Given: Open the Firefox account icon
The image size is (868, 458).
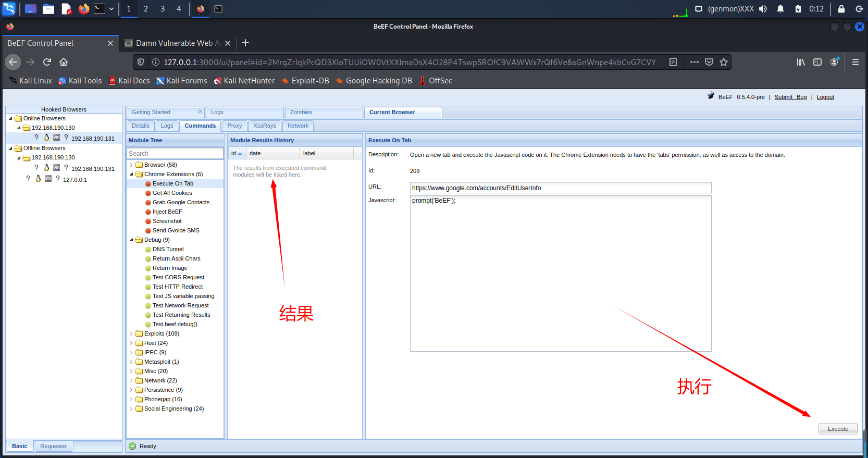Looking at the screenshot, I should pos(835,62).
